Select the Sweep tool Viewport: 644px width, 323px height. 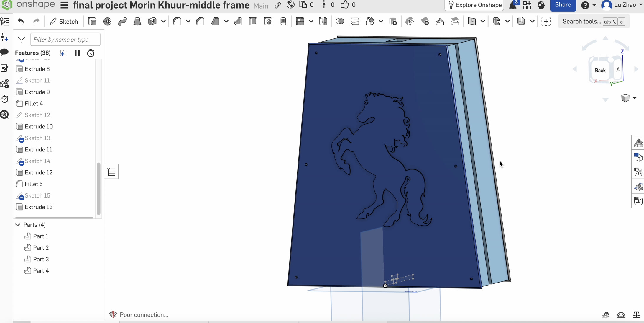[122, 21]
